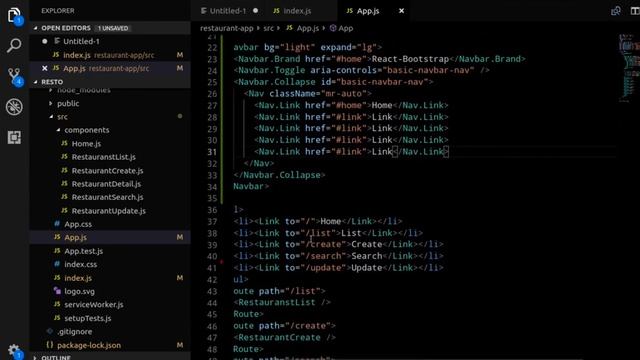
Task: Collapse the components folder
Action: pyautogui.click(x=87, y=130)
